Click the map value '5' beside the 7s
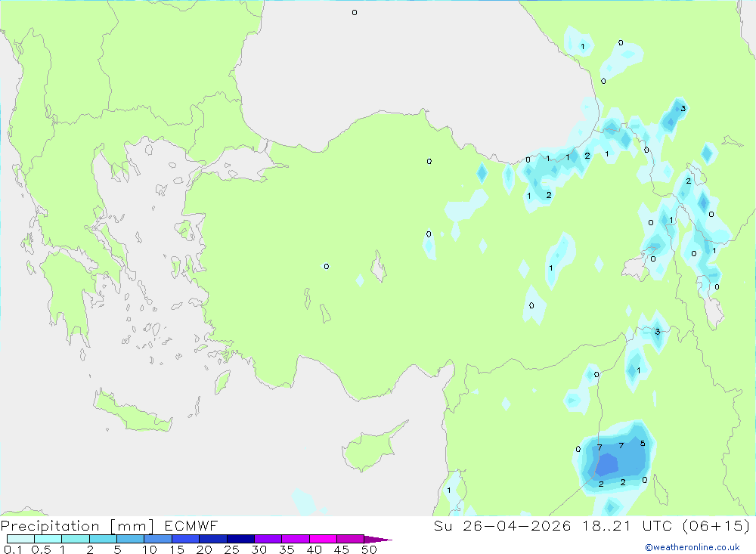 point(642,443)
